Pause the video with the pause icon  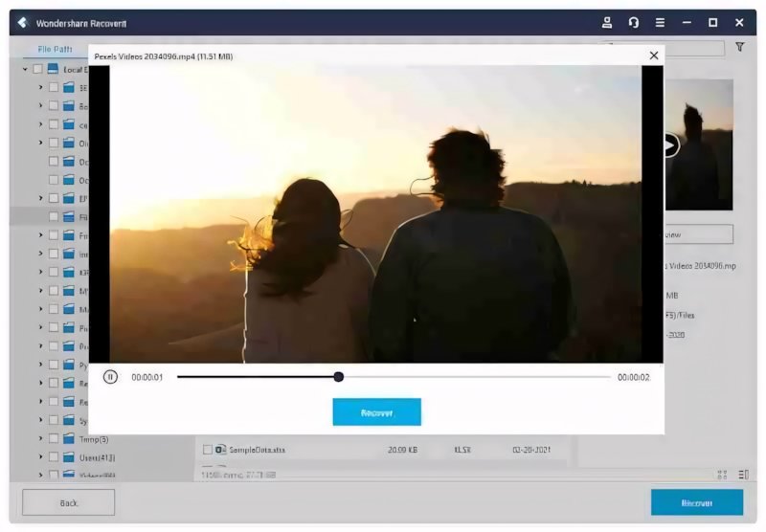(110, 377)
